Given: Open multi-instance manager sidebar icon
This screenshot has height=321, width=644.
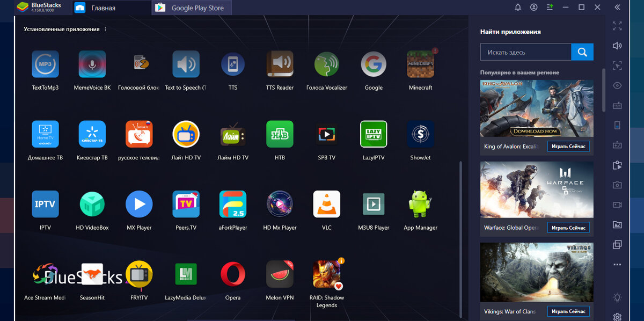Looking at the screenshot, I should 617,244.
